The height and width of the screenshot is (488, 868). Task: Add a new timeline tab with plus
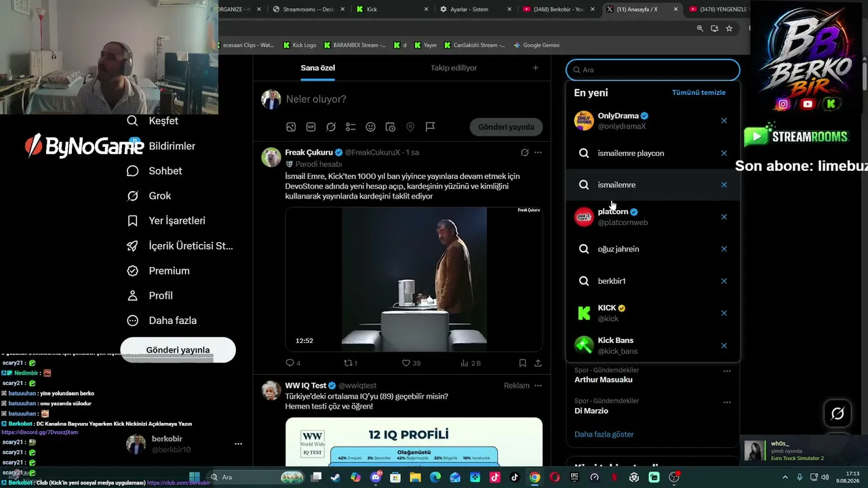click(x=535, y=68)
